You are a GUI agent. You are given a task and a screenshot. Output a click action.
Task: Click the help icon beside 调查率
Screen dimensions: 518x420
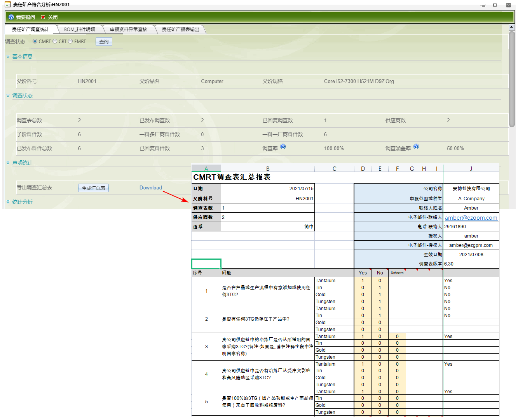point(283,146)
